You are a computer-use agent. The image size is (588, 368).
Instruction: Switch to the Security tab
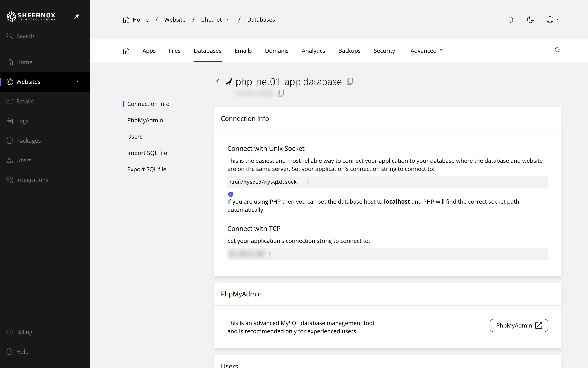(384, 51)
